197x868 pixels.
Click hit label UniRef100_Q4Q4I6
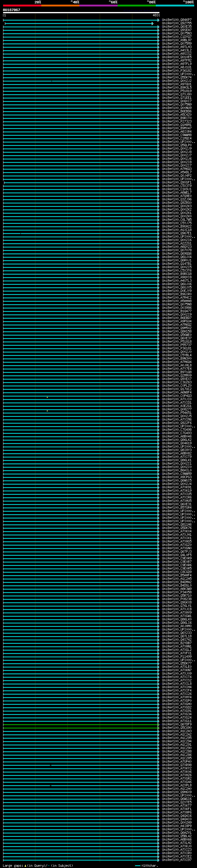pyautogui.click(x=177, y=816)
